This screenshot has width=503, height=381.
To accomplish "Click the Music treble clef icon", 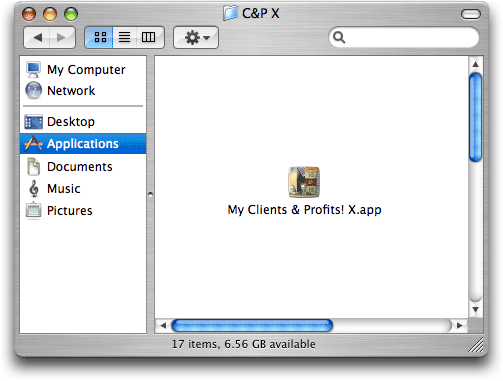I will point(34,189).
